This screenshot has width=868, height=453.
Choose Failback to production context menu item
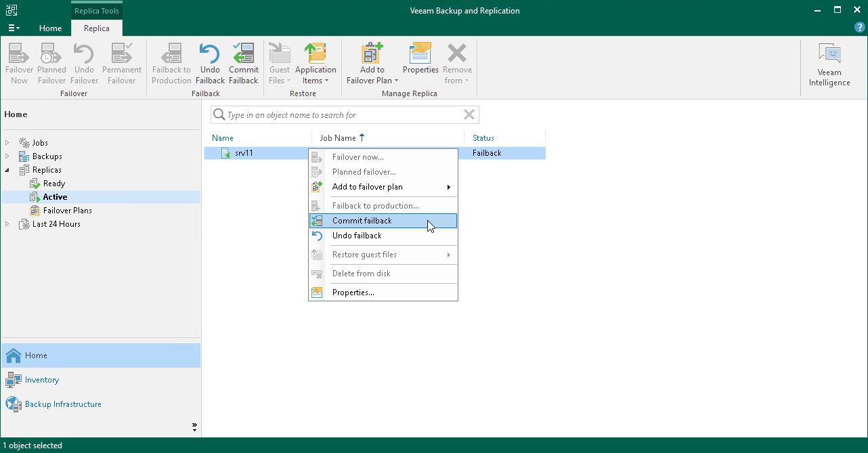[383, 206]
